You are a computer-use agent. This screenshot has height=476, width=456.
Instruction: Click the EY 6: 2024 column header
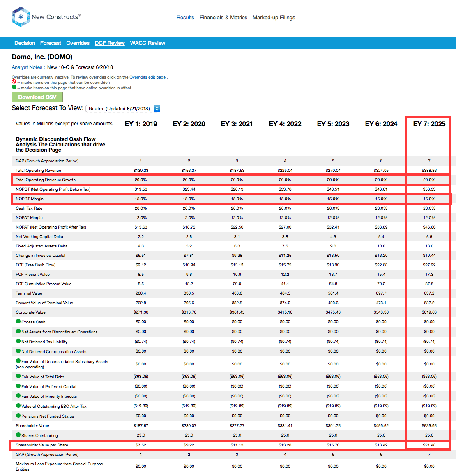(x=381, y=124)
